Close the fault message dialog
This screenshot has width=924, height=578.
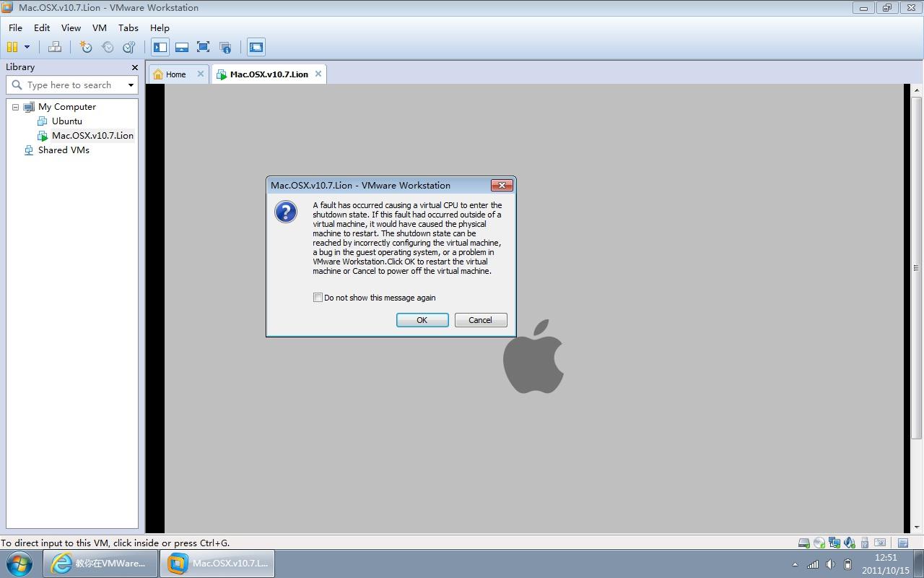point(502,186)
